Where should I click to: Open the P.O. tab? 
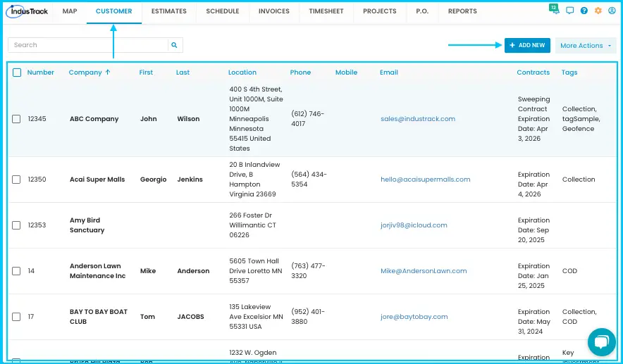pos(422,11)
